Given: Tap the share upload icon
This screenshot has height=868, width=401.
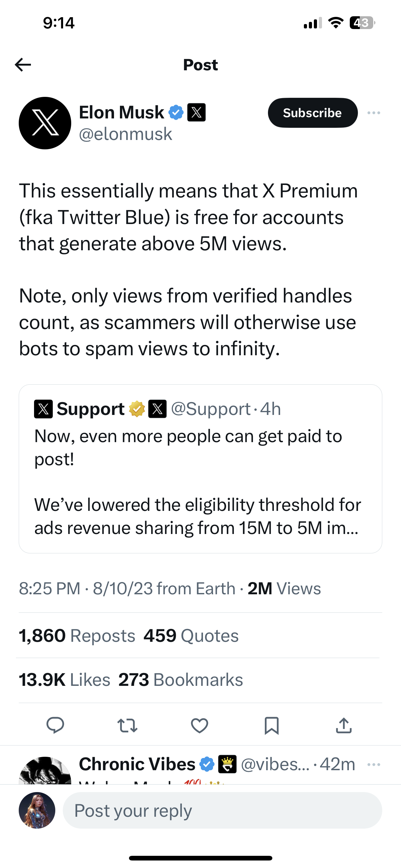Looking at the screenshot, I should click(344, 726).
